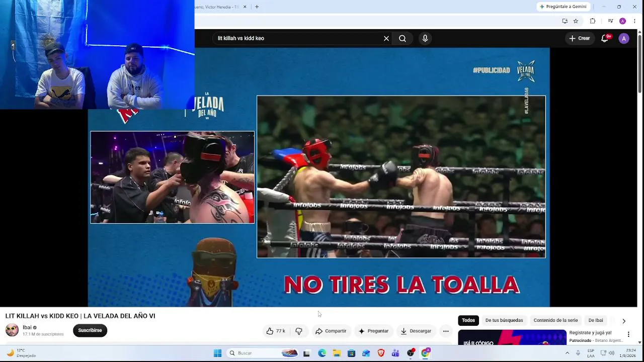Dislike the video with thumbs down
The height and width of the screenshot is (362, 644).
299,331
